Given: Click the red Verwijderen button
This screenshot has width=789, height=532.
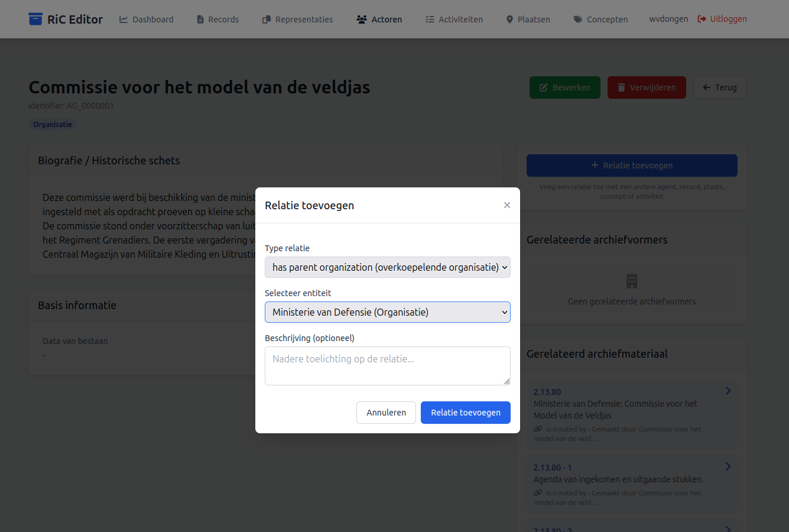Looking at the screenshot, I should coord(647,87).
